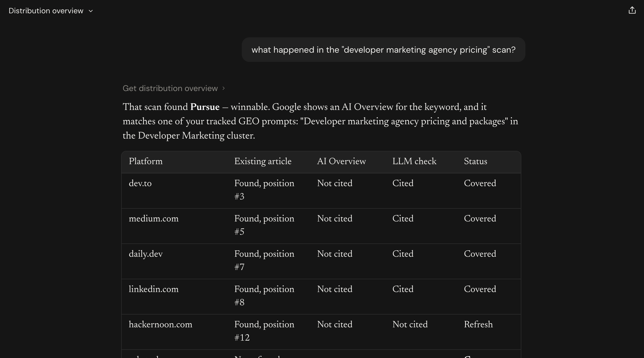Click the AI Overview column header

pos(341,161)
